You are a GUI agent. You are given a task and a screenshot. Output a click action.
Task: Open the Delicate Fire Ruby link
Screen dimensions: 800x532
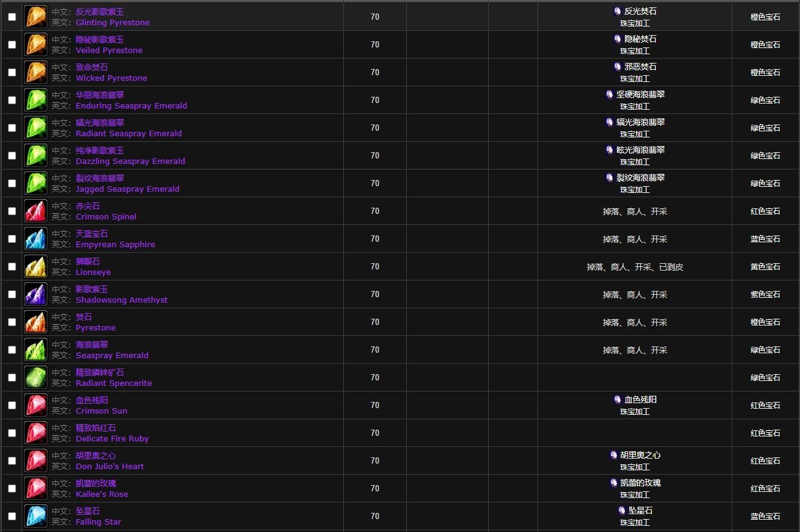(112, 439)
